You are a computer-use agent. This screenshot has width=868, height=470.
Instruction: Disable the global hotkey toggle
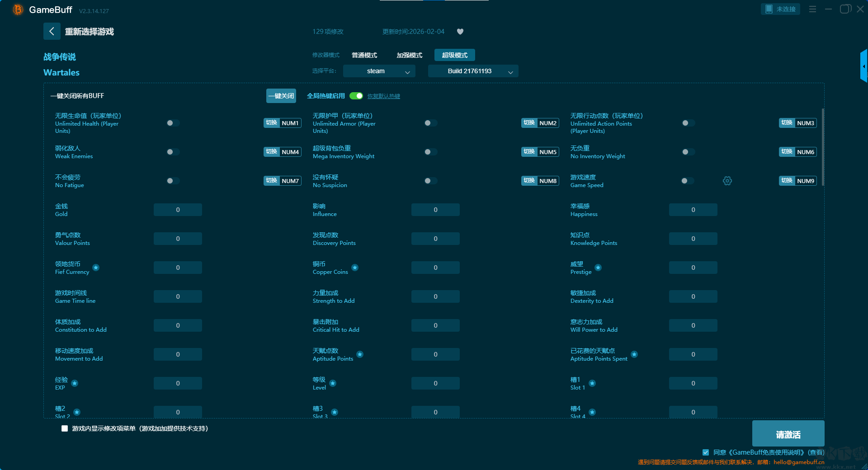tap(356, 96)
